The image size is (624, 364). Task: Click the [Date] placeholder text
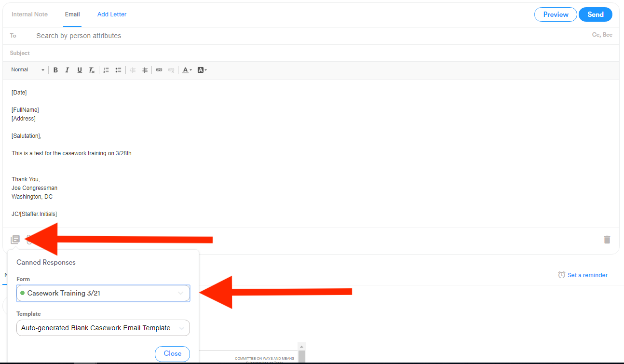tap(19, 93)
